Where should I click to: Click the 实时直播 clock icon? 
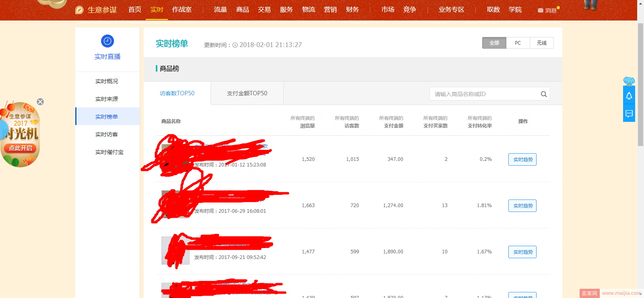pos(107,41)
